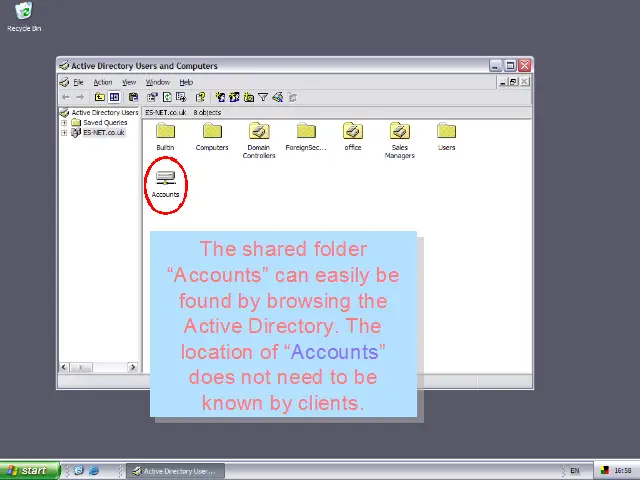Create a new user via toolbar icon
The image size is (640, 480).
(220, 97)
